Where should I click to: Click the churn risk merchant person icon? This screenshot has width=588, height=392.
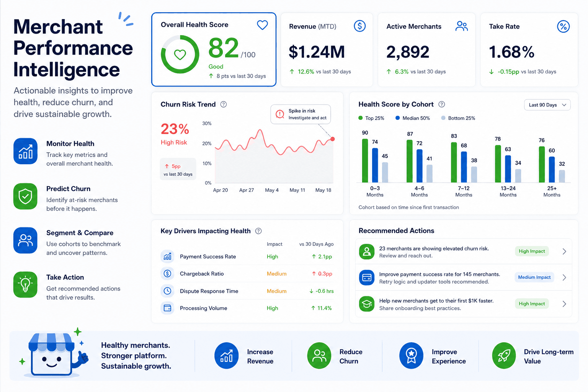coord(367,252)
